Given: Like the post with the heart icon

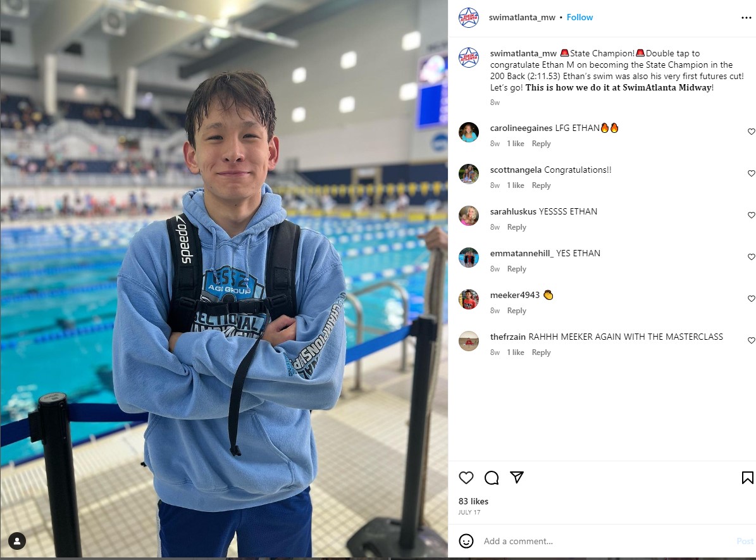Looking at the screenshot, I should [x=466, y=478].
